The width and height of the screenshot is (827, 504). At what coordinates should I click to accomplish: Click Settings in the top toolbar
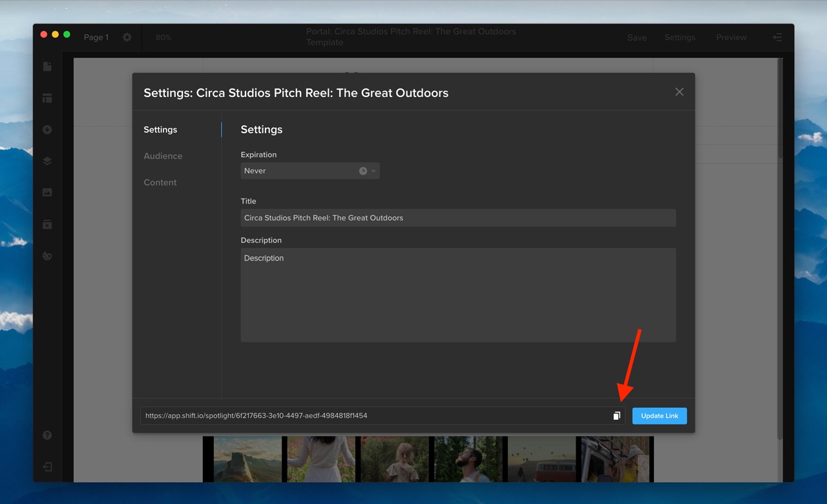click(680, 37)
